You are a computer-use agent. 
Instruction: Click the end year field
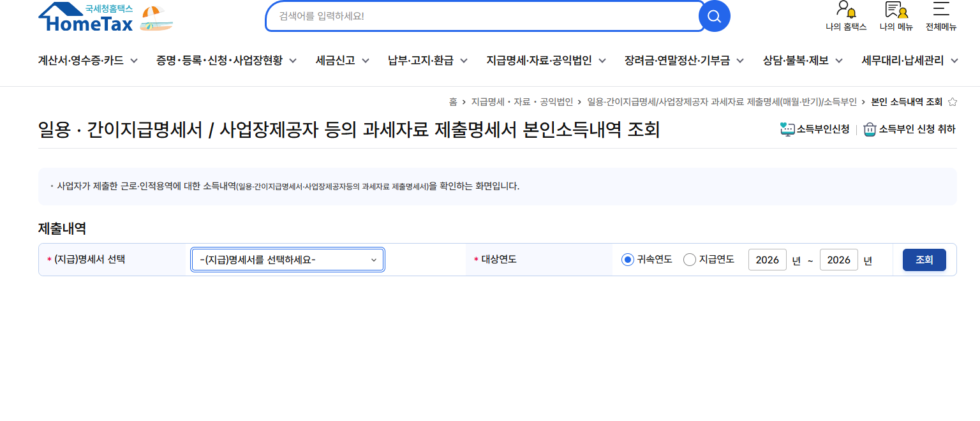[x=839, y=260]
